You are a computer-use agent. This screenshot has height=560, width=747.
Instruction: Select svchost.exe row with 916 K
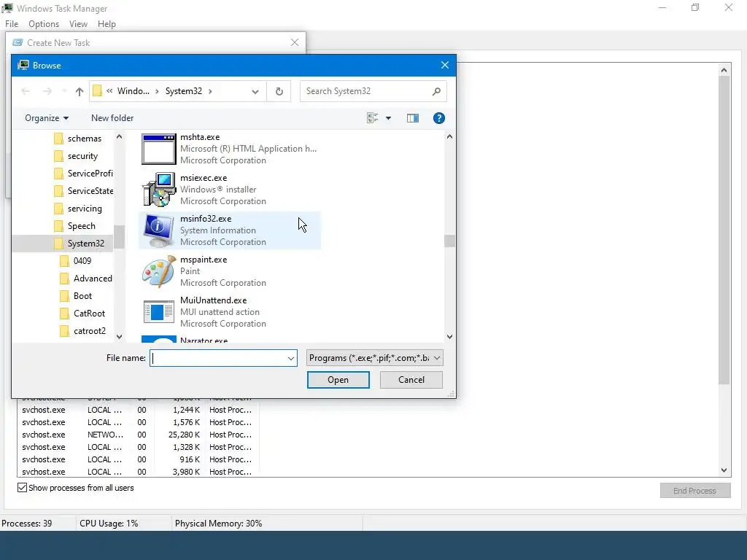pyautogui.click(x=137, y=459)
